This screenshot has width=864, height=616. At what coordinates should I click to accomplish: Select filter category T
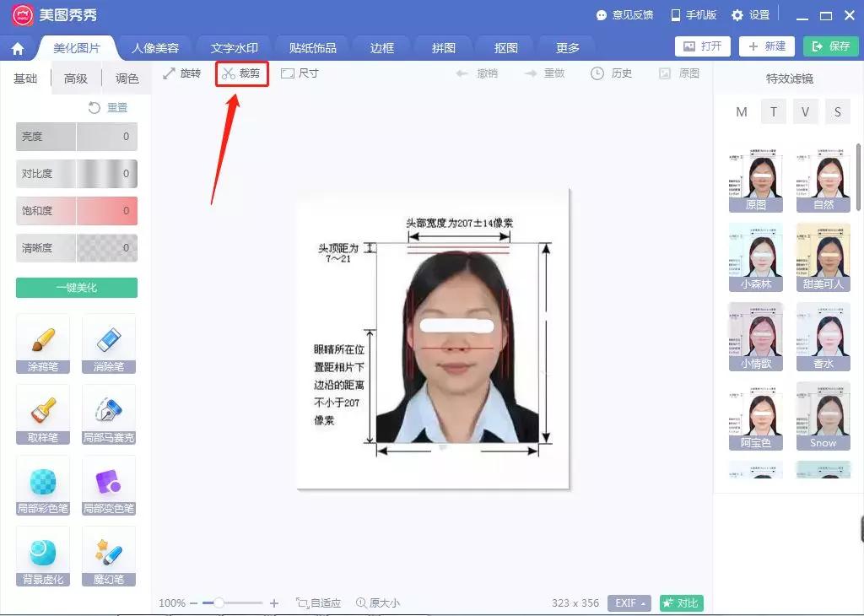(x=774, y=112)
